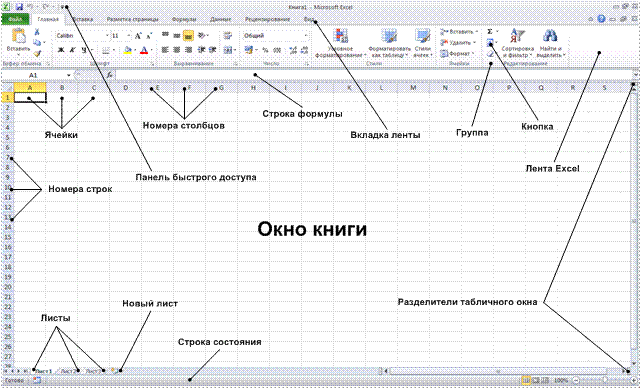Click the Increase Indent icon

tap(212, 50)
